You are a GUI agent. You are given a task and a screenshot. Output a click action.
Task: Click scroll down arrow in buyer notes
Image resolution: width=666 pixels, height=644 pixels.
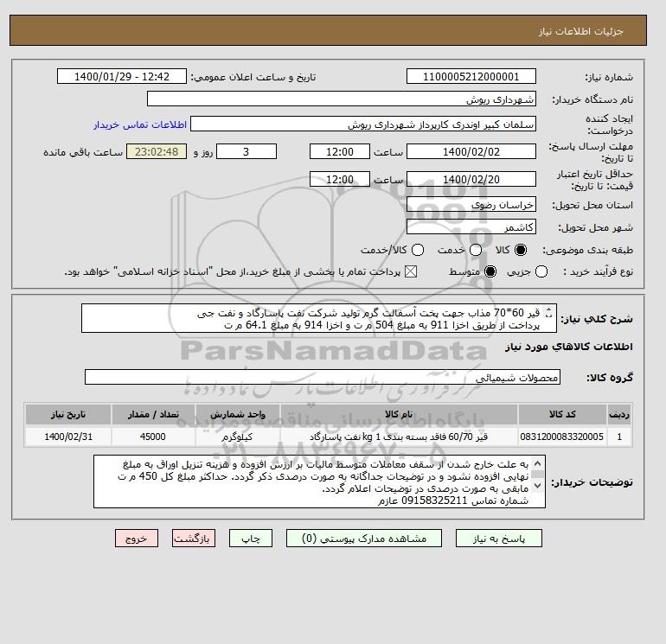point(537,485)
